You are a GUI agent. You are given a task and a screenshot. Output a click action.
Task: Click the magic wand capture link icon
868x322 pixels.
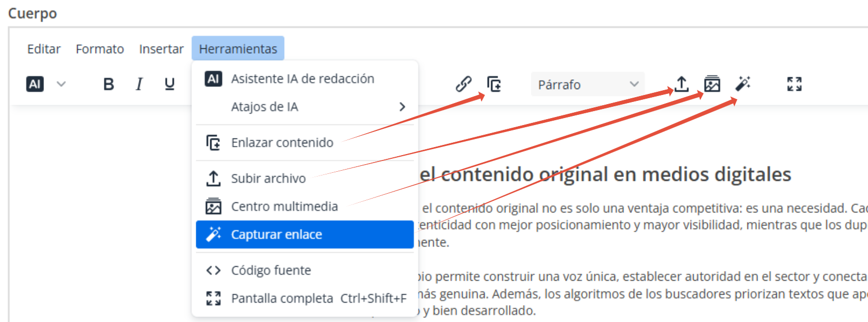coord(743,84)
